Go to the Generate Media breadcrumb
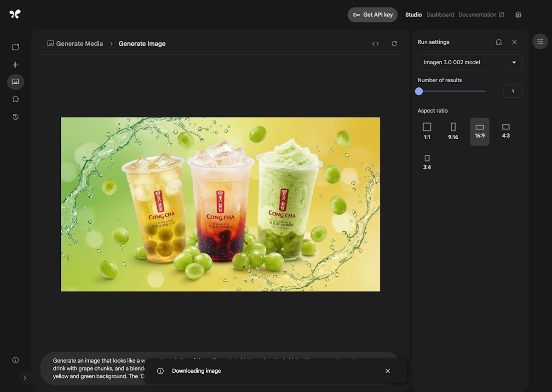This screenshot has height=392, width=552. pyautogui.click(x=75, y=44)
